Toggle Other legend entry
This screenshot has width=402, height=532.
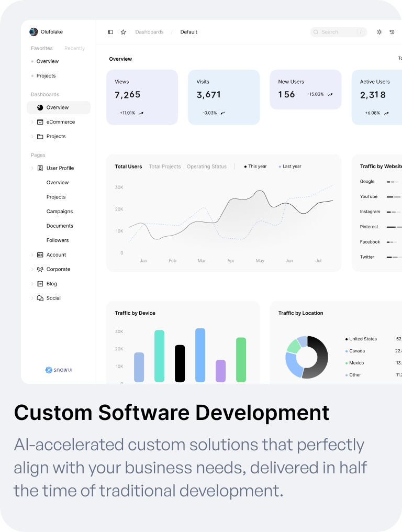(x=353, y=375)
